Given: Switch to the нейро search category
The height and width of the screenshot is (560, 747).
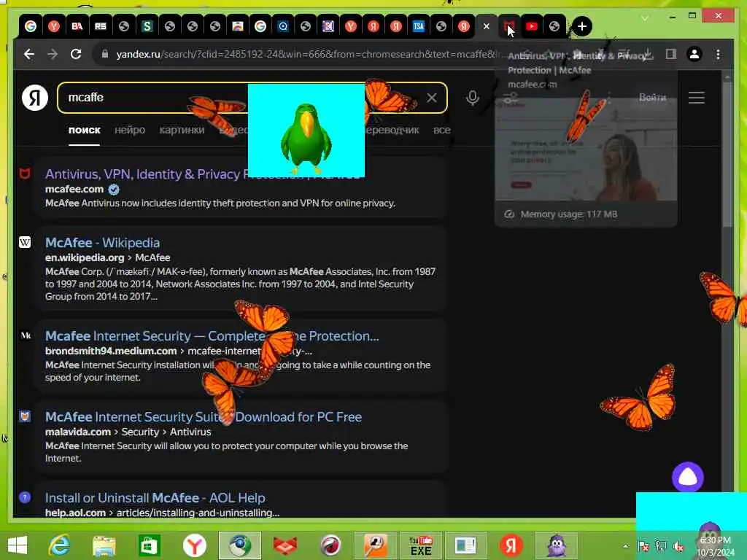Looking at the screenshot, I should 130,130.
